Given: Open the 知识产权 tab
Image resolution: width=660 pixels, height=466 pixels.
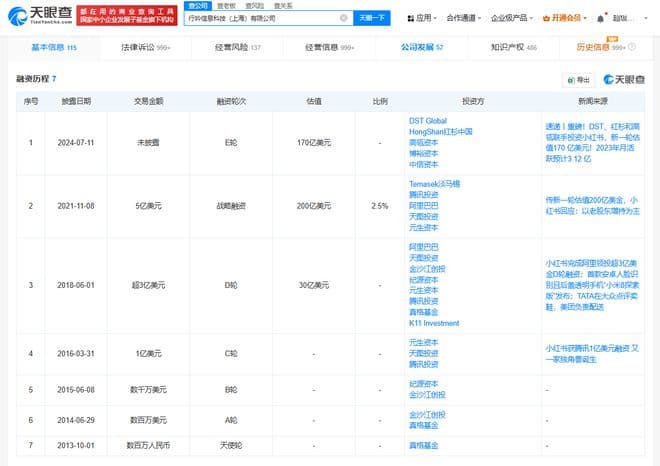Looking at the screenshot, I should click(x=512, y=47).
